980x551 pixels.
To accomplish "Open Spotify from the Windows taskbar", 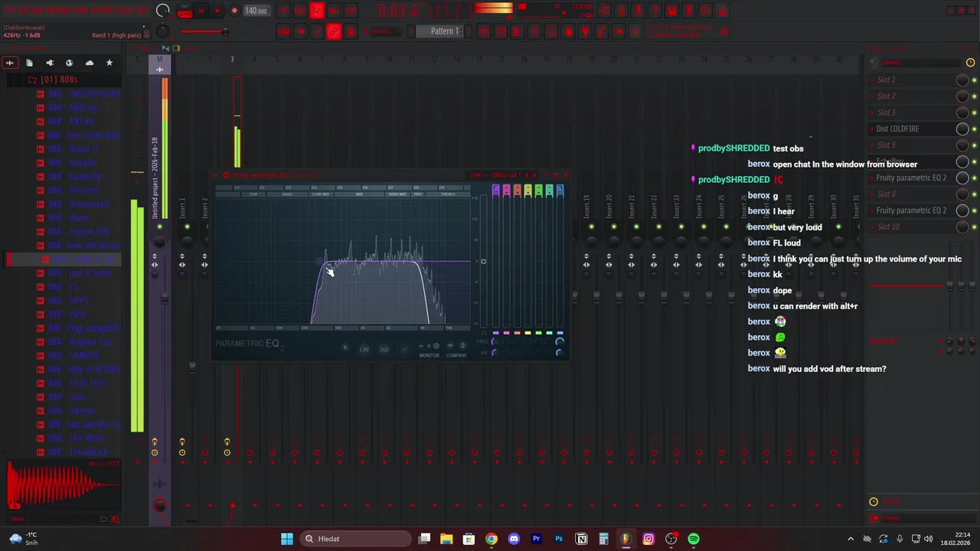I will tap(693, 539).
